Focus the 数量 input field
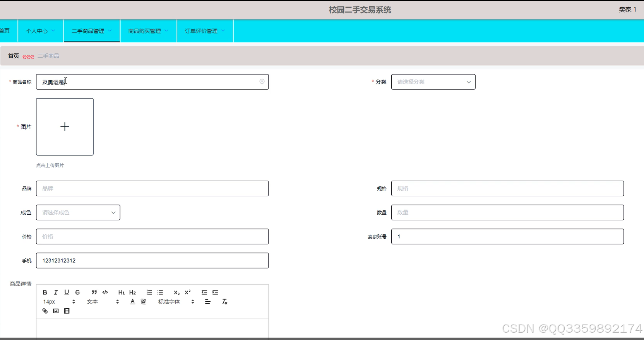This screenshot has height=340, width=644. (507, 212)
